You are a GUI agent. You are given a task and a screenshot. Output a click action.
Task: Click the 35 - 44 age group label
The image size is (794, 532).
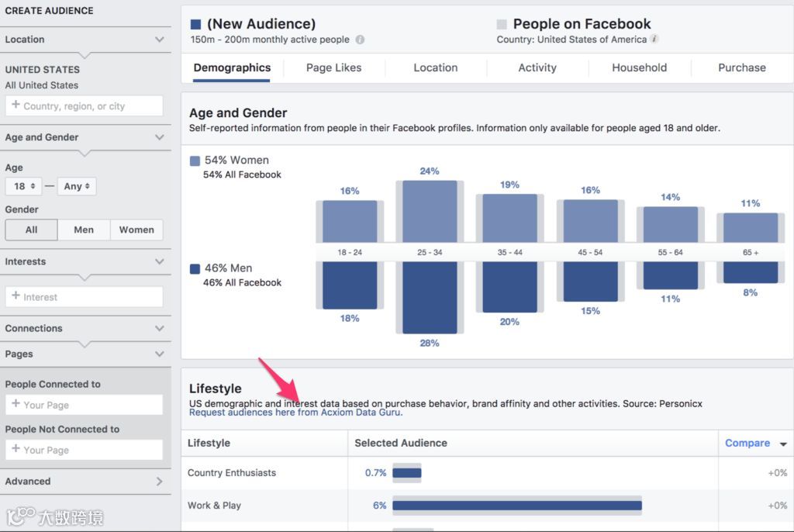click(x=509, y=252)
